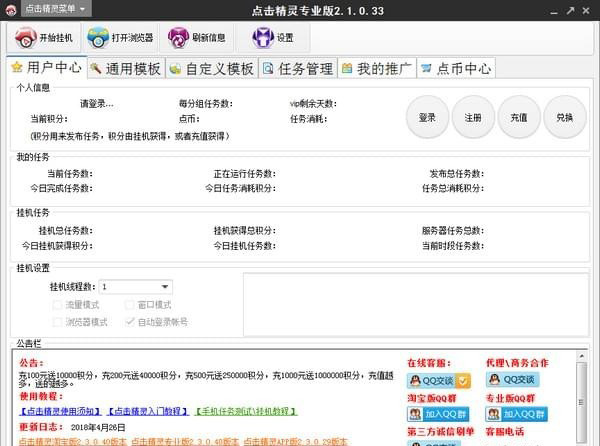The width and height of the screenshot is (600, 446).
Task: Join 专业版QQ群 via 加入QQ群 button
Action: [517, 414]
